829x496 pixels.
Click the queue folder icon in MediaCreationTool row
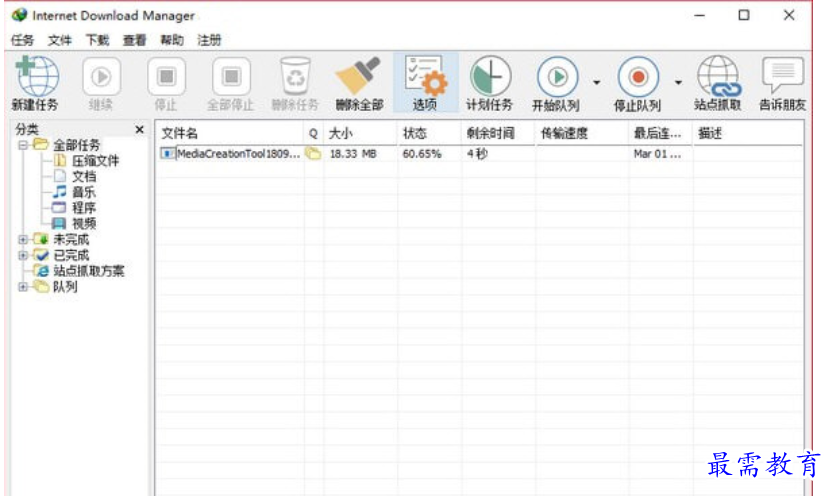pyautogui.click(x=313, y=154)
